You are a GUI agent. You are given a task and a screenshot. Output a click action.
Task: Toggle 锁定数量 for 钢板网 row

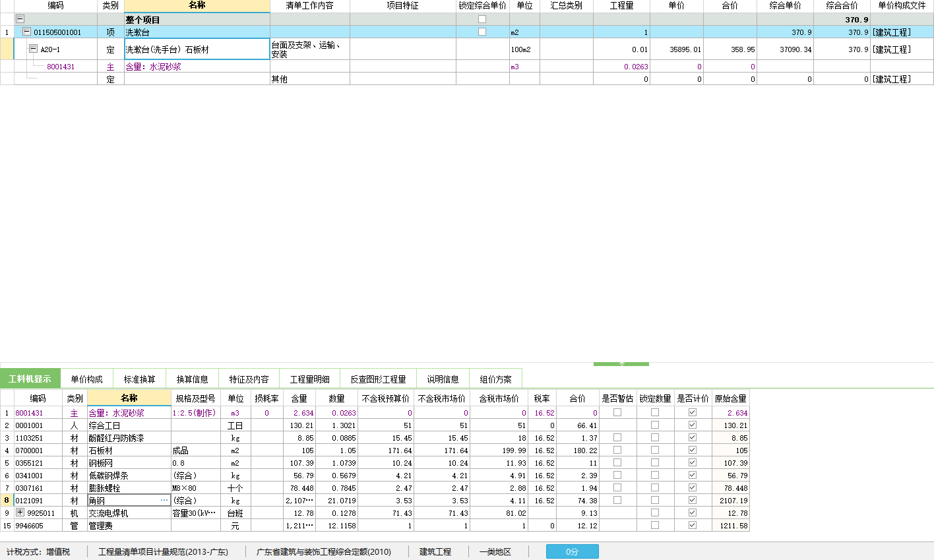pos(655,462)
